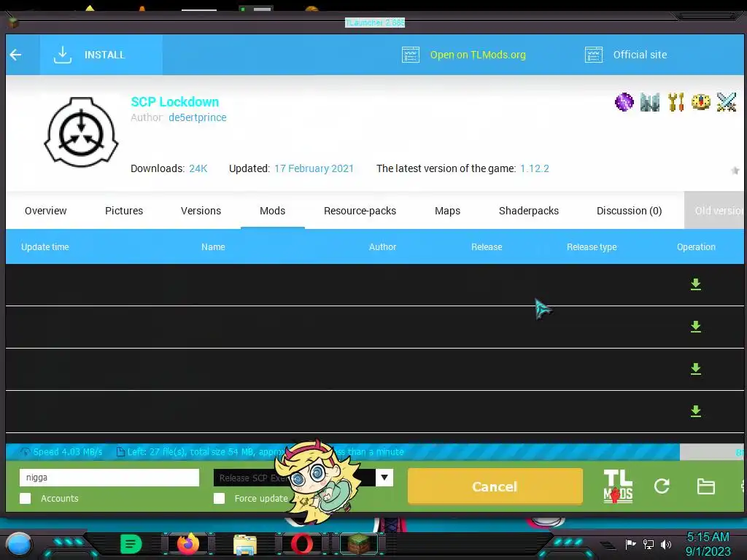This screenshot has height=560, width=747.
Task: Switch to the Pictures tab
Action: coord(124,211)
